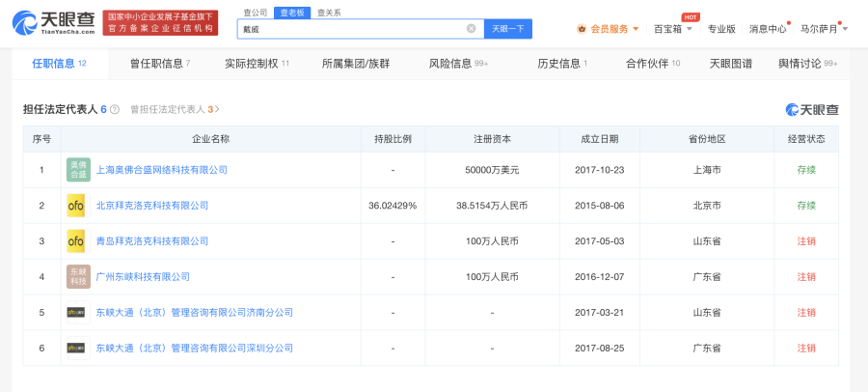The width and height of the screenshot is (868, 392).
Task: Select the 查公司 search mode tab
Action: [x=256, y=13]
